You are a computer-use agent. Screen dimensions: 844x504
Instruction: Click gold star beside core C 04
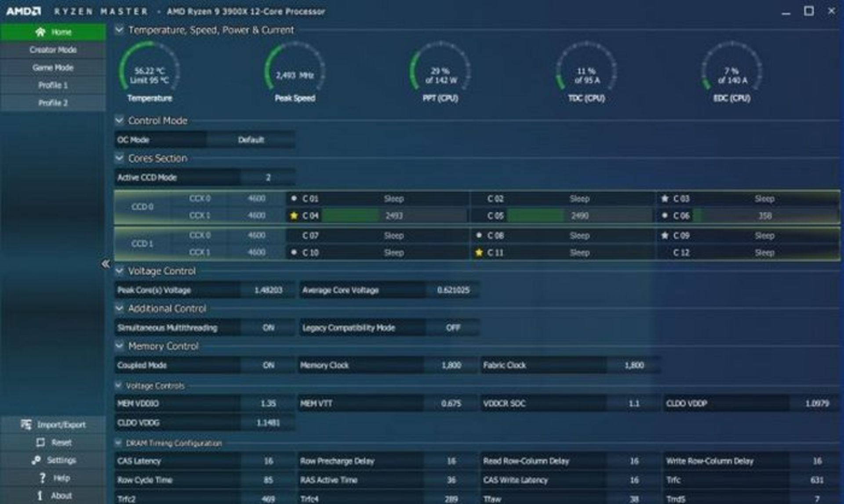point(294,216)
